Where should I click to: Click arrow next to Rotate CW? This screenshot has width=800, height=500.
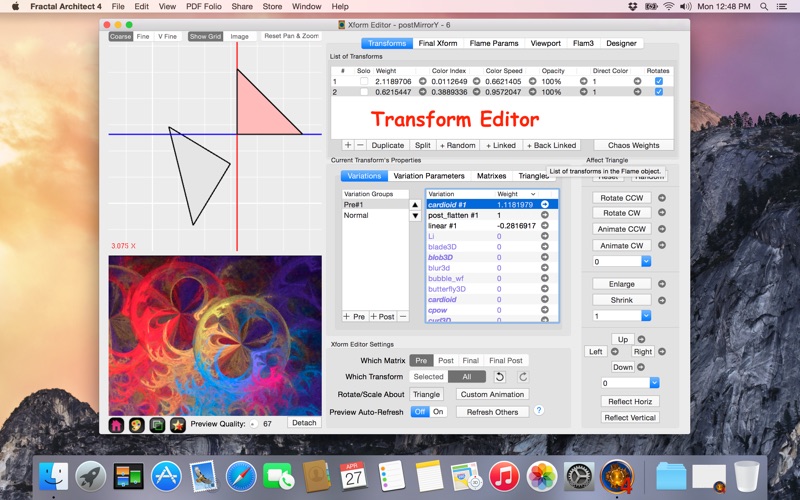662,213
